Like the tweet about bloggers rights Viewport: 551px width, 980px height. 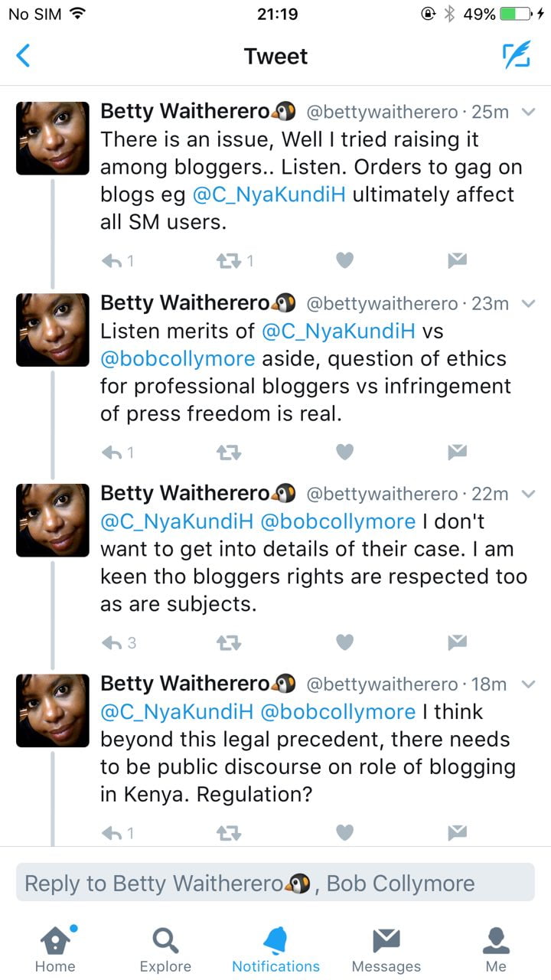click(345, 642)
